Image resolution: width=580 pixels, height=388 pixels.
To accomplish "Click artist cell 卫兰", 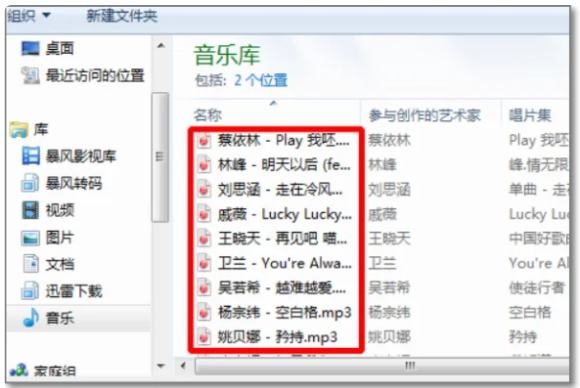I will coord(382,263).
